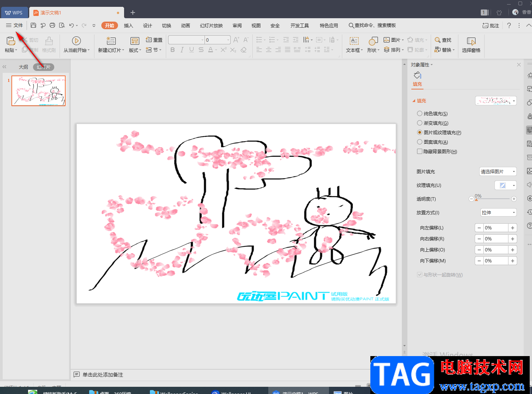Screen dimensions: 532x394
Task: Open the 审阅 ribbon tab
Action: [x=237, y=25]
